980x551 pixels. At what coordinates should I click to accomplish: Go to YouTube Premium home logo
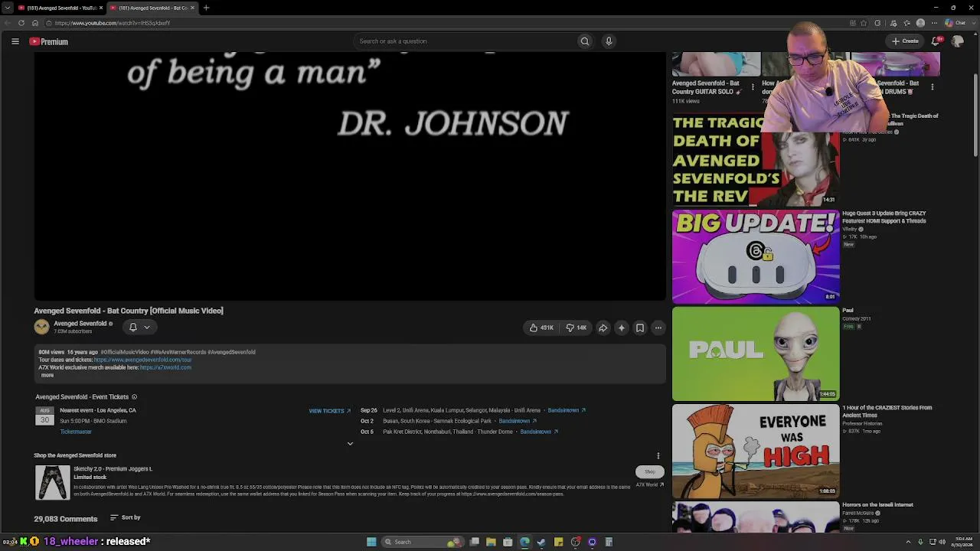point(49,41)
